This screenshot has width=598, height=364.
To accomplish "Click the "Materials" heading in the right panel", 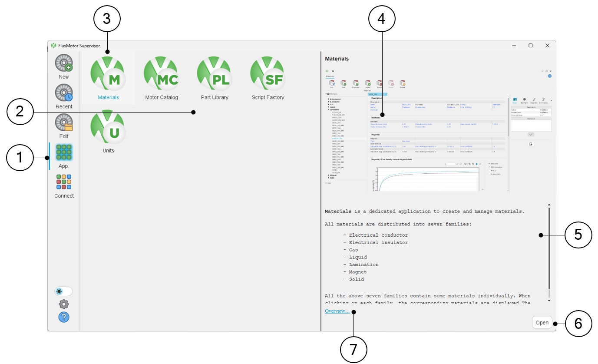I will pyautogui.click(x=337, y=59).
